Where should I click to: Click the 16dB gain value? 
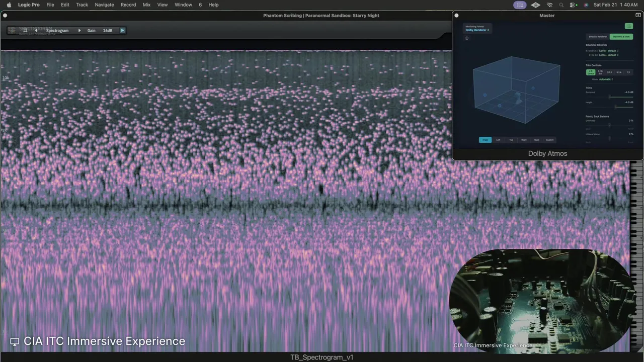pos(108,31)
